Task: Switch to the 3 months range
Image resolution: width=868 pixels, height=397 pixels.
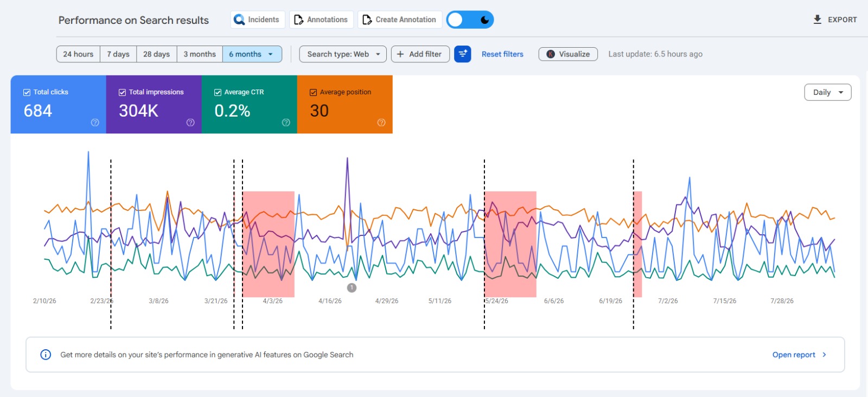Action: 200,54
